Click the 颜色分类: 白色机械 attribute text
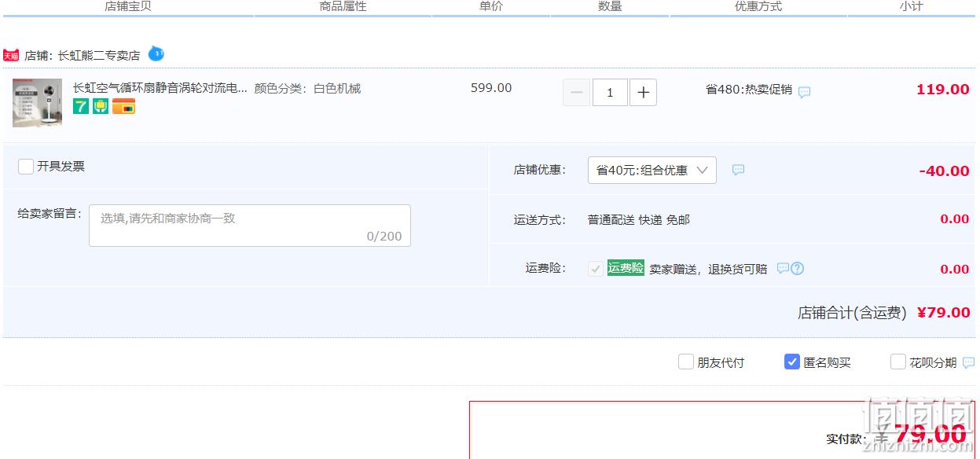Viewport: 980px width, 459px height. coord(307,88)
